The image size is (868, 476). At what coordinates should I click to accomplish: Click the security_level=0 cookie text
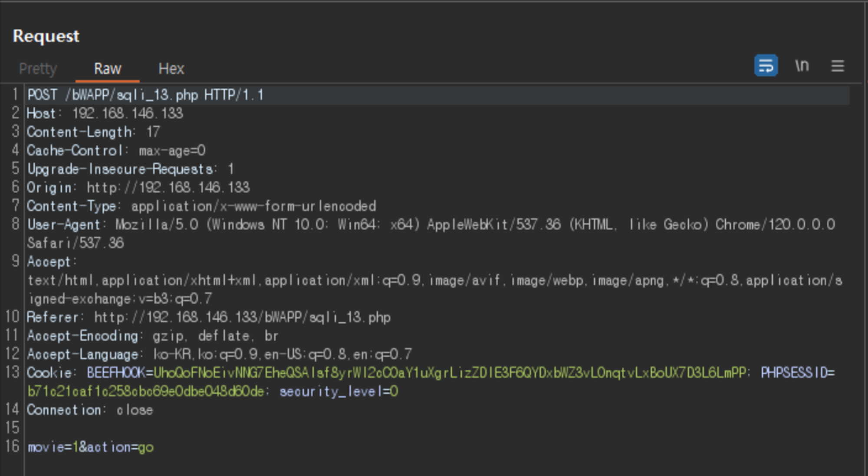coord(339,391)
